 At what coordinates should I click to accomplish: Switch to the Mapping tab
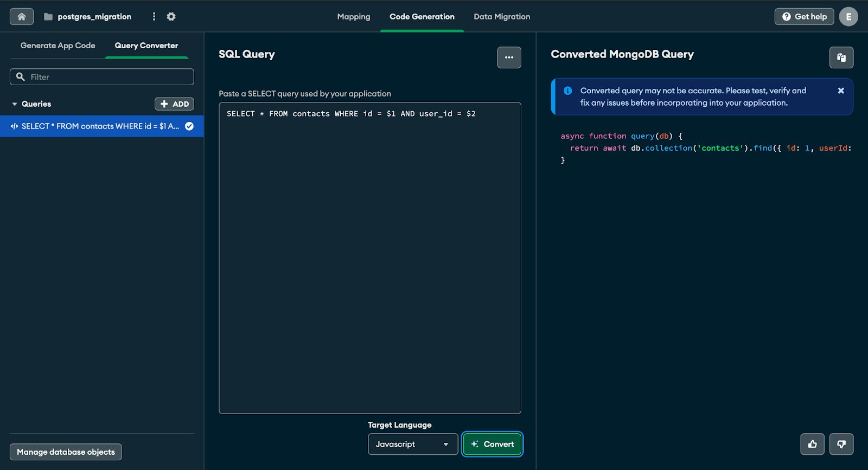click(353, 17)
